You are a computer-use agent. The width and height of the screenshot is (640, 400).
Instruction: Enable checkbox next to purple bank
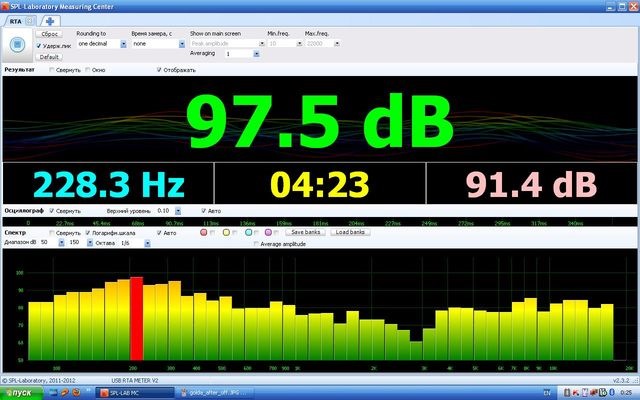click(x=276, y=233)
